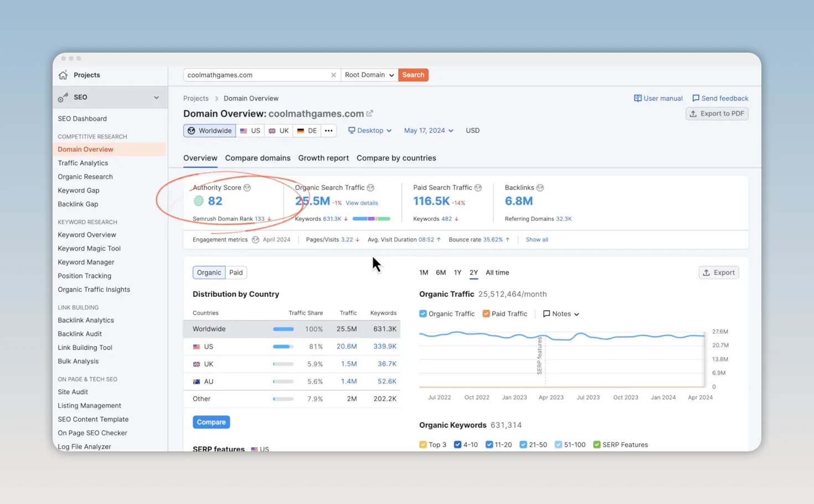Click Referring Domains 32.3K value
This screenshot has width=814, height=504.
[564, 219]
